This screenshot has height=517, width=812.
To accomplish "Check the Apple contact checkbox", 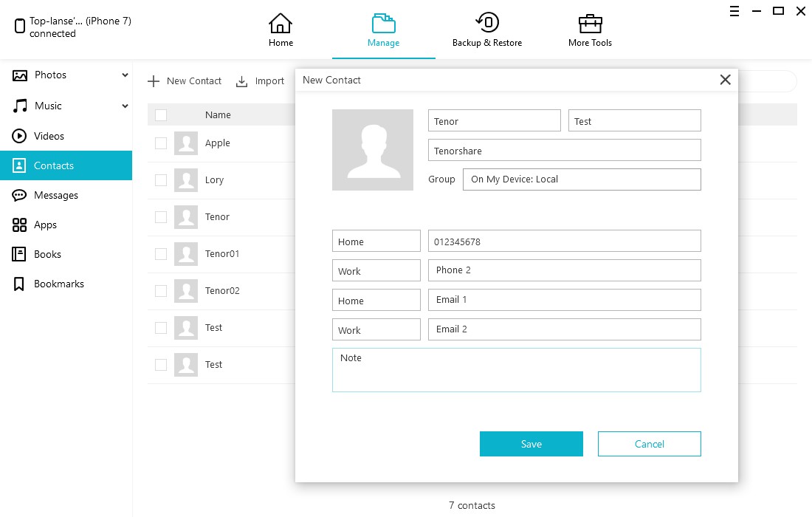I will pyautogui.click(x=161, y=143).
